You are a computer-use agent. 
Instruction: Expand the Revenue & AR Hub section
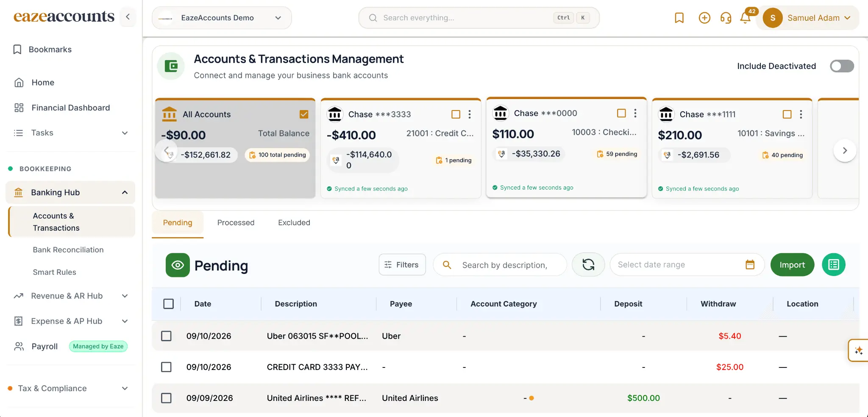[x=70, y=296]
